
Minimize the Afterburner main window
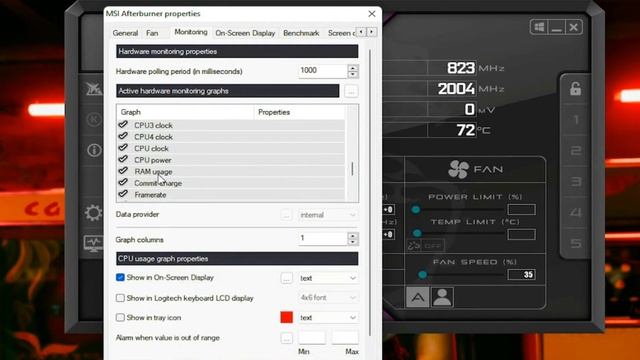pos(556,27)
